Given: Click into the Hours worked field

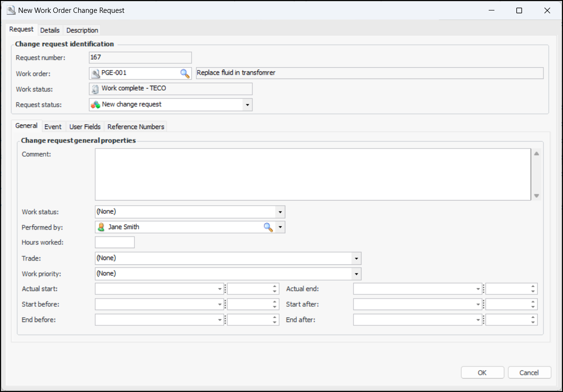Looking at the screenshot, I should pyautogui.click(x=115, y=242).
